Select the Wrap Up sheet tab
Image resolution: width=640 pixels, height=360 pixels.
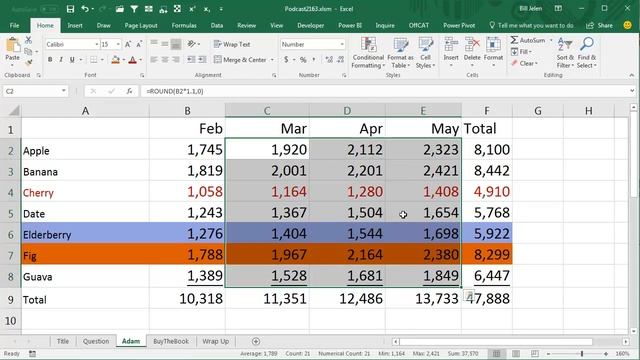pos(216,341)
